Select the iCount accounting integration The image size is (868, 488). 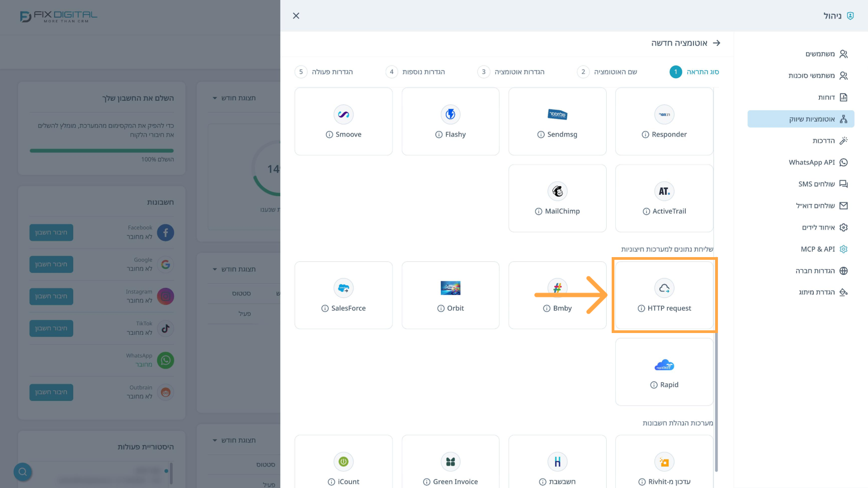pos(344,462)
